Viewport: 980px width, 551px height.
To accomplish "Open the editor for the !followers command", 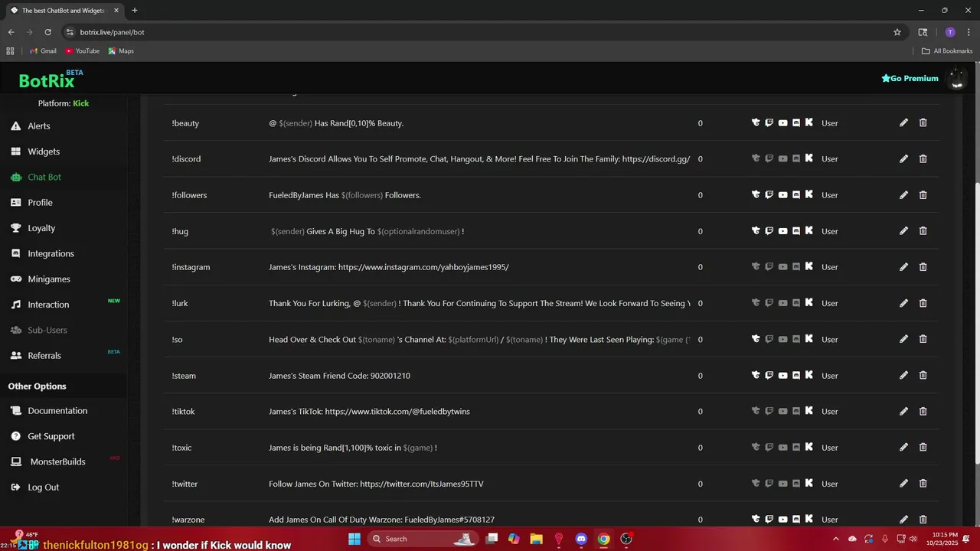I will pos(903,194).
